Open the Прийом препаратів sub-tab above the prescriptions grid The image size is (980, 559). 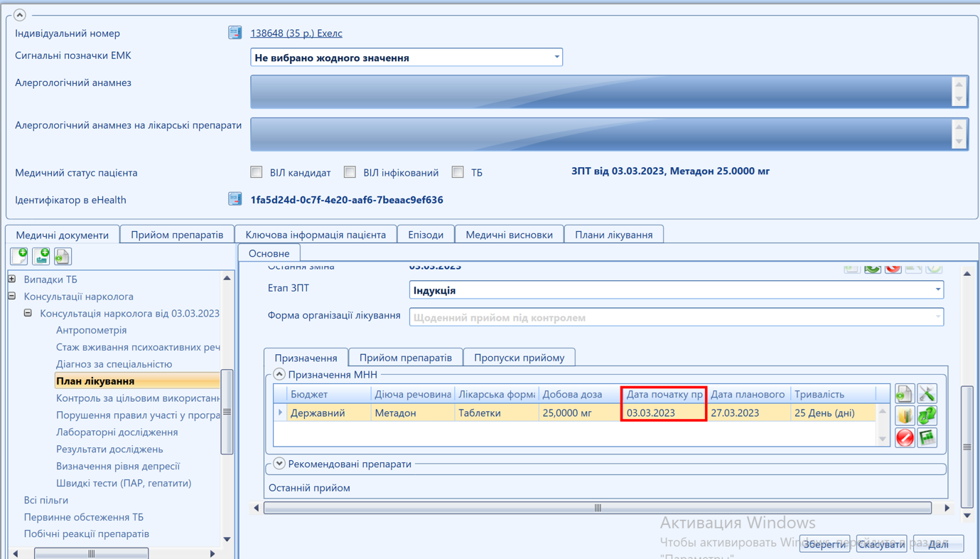click(x=406, y=357)
